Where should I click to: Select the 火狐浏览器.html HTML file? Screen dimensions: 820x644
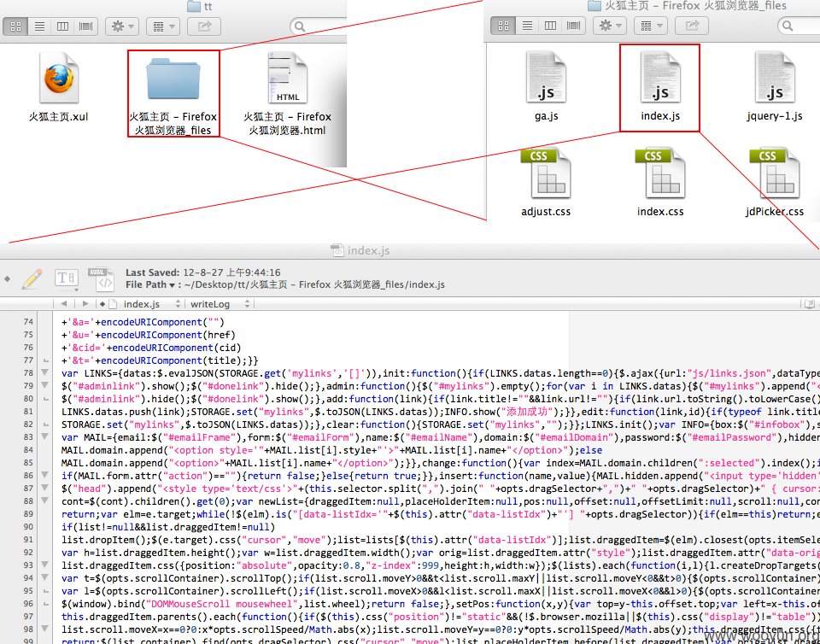(287, 94)
